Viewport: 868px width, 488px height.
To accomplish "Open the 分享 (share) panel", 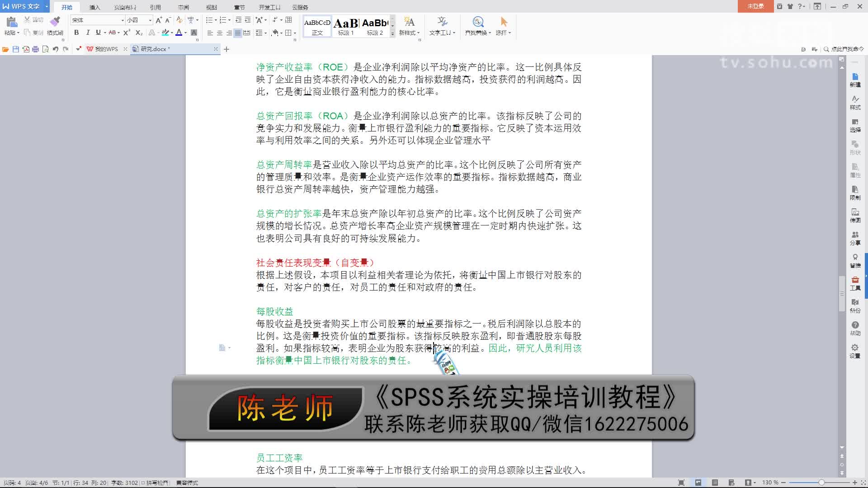I will [x=856, y=239].
